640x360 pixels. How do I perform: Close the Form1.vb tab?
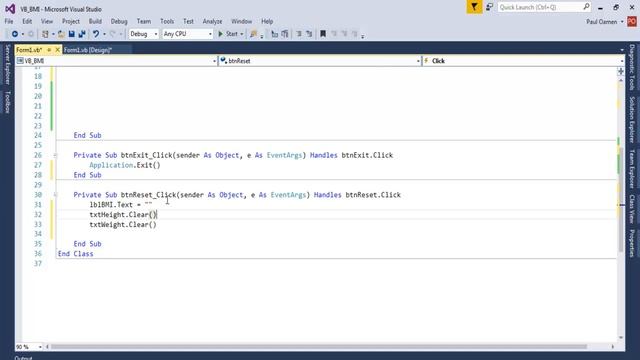point(57,50)
